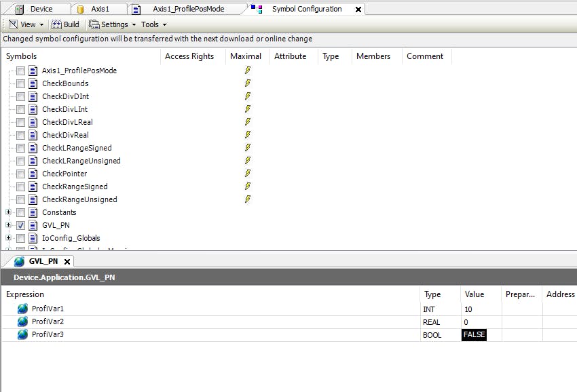Click the lightning icon in Axis1_ProfilePosMode row
577x392 pixels.
click(248, 71)
